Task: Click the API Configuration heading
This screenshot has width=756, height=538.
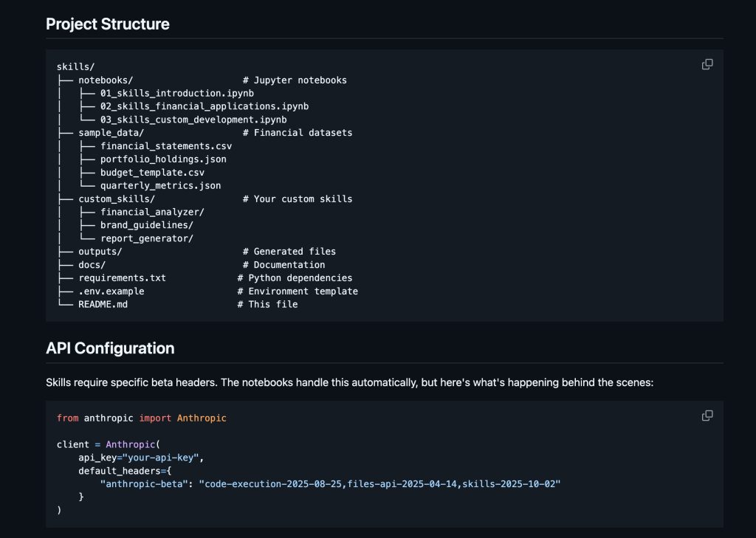Action: click(110, 348)
